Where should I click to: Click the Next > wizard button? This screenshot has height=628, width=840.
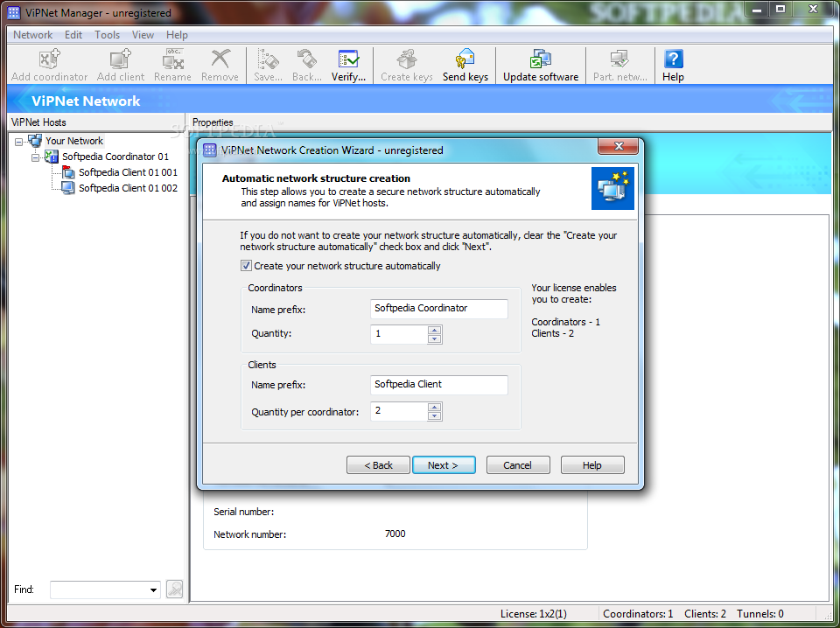pyautogui.click(x=444, y=465)
